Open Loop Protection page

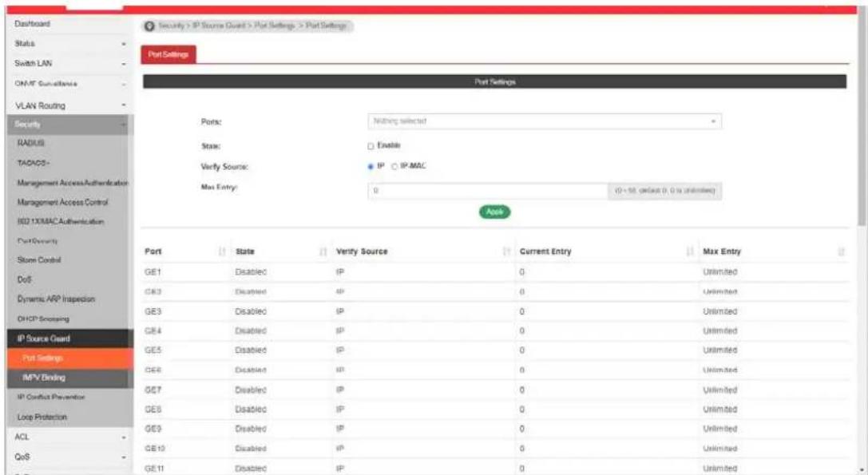[42, 417]
